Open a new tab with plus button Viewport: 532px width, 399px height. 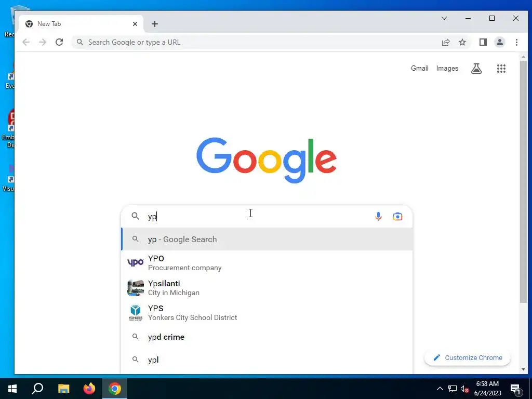155,24
